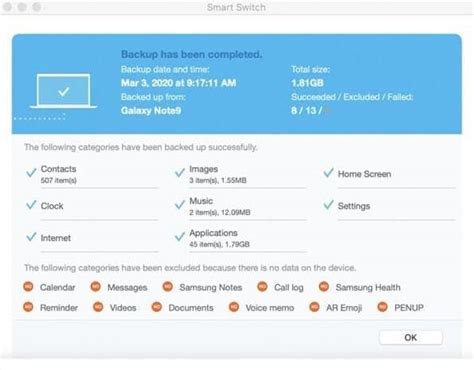Click the orange excluded icon beside Videos
This screenshot has width=474, height=370.
pyautogui.click(x=98, y=307)
